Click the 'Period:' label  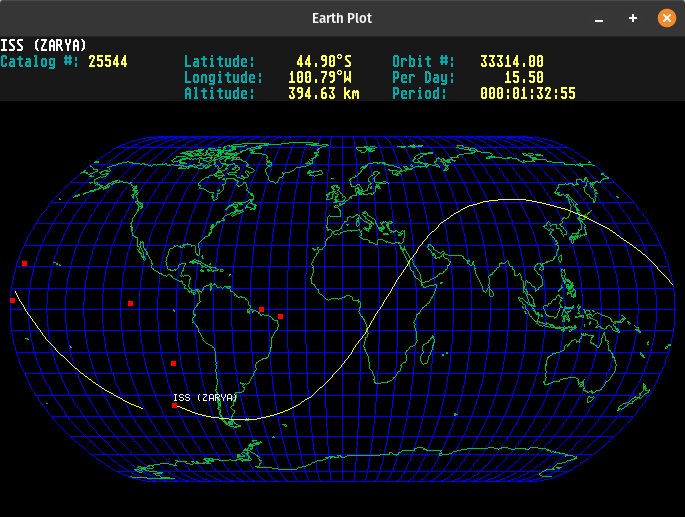419,93
